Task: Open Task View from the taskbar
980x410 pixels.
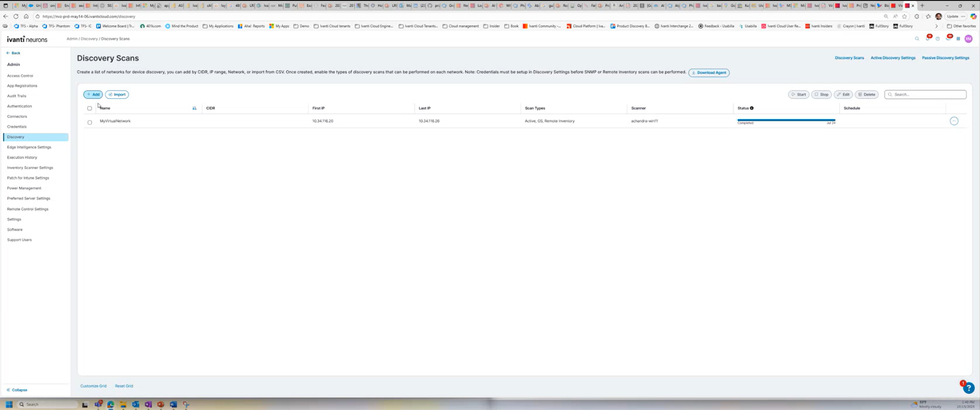Action: coord(85,404)
